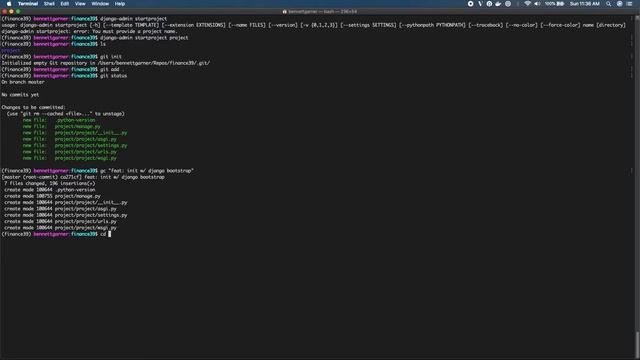The width and height of the screenshot is (640, 360).
Task: Open Spotlight search magnifier
Action: coord(609,4)
